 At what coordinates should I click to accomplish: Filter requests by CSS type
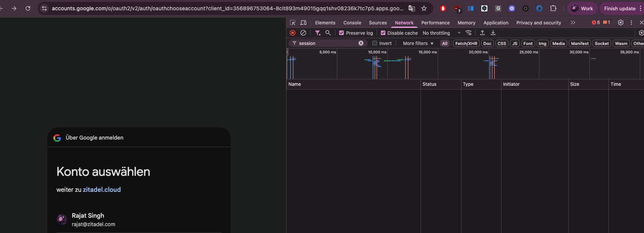[502, 43]
